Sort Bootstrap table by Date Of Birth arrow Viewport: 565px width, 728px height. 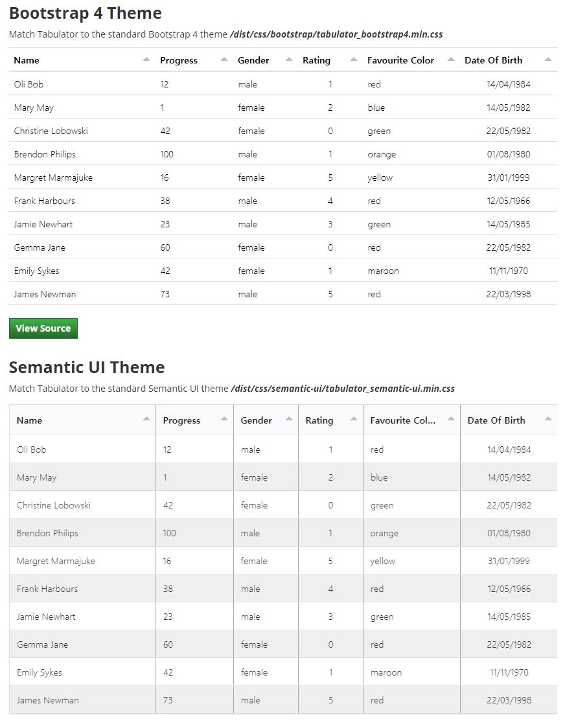pos(548,60)
